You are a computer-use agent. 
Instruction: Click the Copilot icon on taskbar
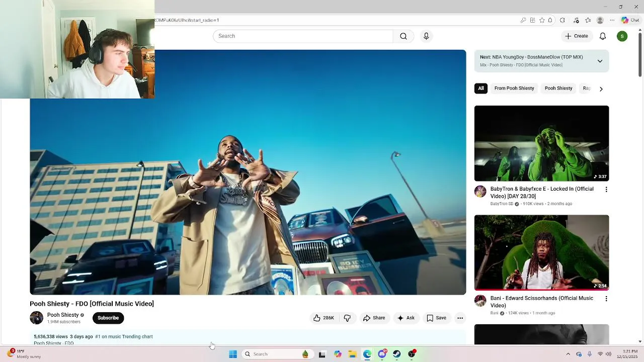coord(338,354)
